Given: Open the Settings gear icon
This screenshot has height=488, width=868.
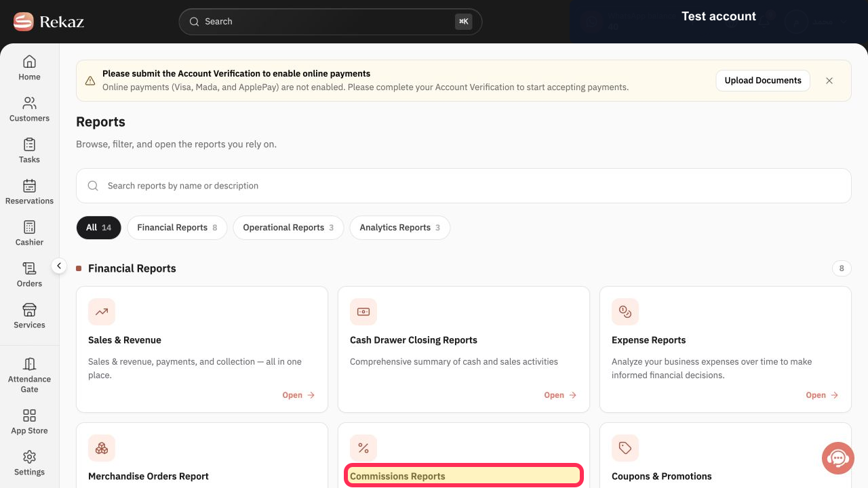Looking at the screenshot, I should pos(29,457).
